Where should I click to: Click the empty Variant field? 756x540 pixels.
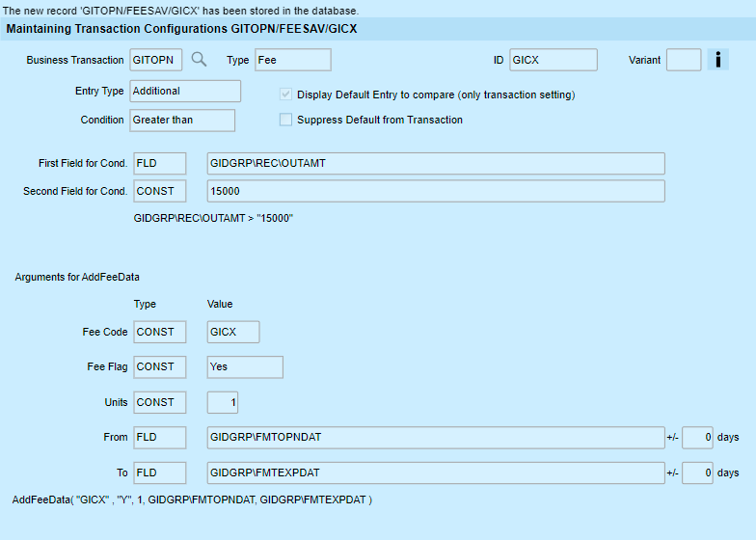point(684,60)
